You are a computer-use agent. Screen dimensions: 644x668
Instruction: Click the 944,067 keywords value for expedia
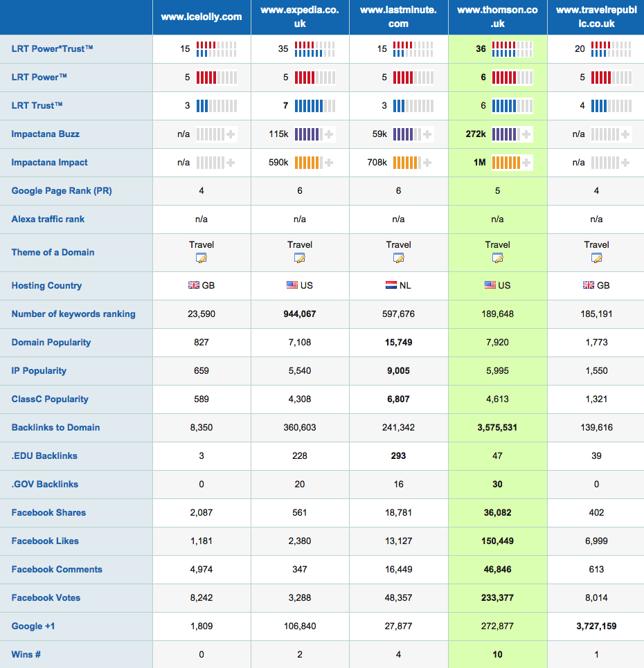300,314
